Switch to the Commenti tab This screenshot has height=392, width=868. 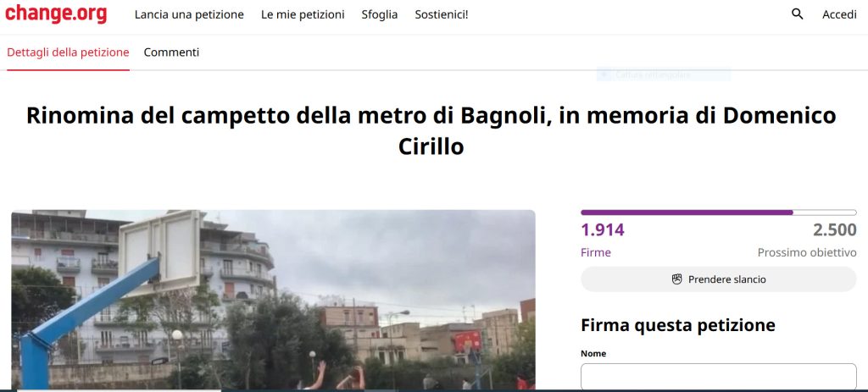click(x=171, y=52)
